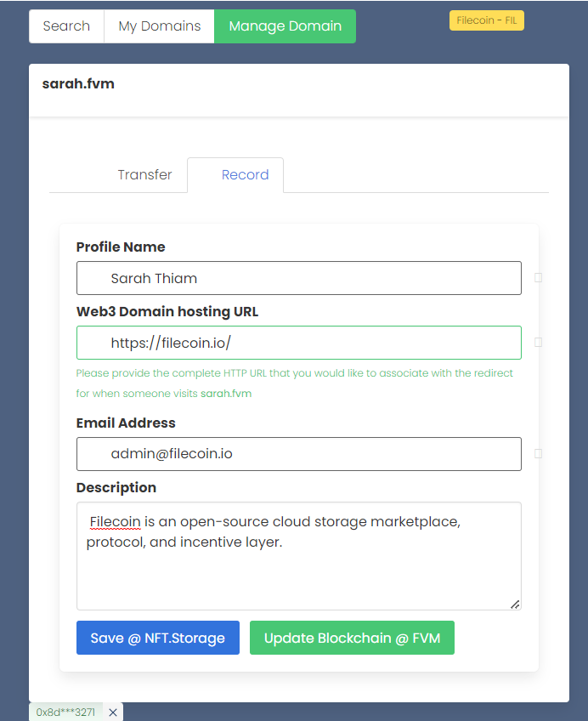The width and height of the screenshot is (588, 721).
Task: Select the Manage Domain tab
Action: (285, 26)
